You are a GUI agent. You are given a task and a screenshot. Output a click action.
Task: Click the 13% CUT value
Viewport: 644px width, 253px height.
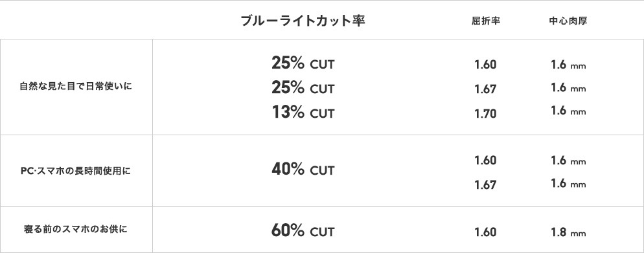(x=303, y=112)
